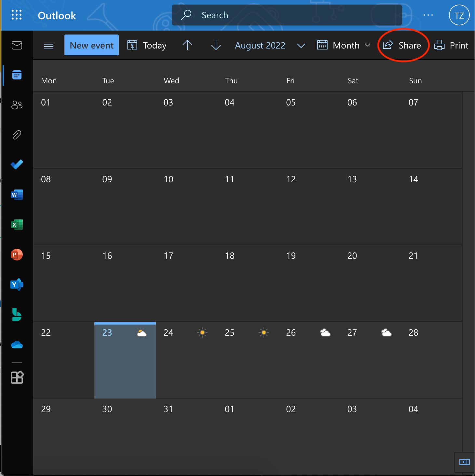Open the Yammer app icon
The width and height of the screenshot is (475, 476).
[17, 285]
